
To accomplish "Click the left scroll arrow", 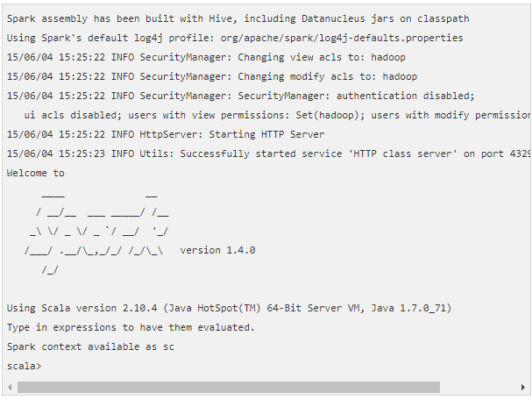I will click(10, 387).
